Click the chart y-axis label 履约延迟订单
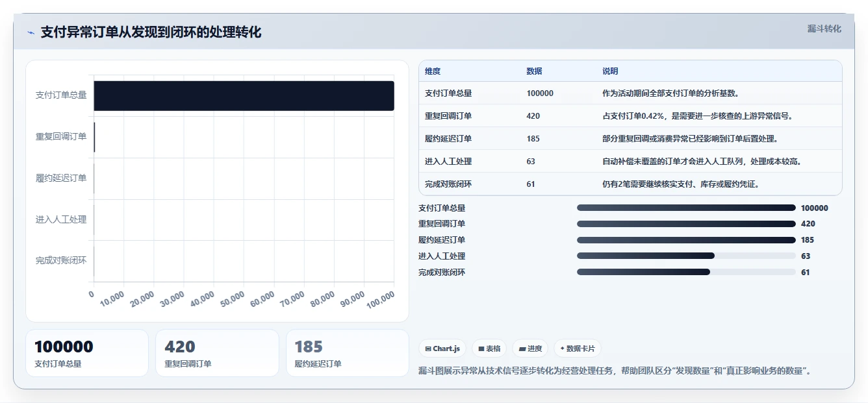The height and width of the screenshot is (403, 868). [x=61, y=178]
